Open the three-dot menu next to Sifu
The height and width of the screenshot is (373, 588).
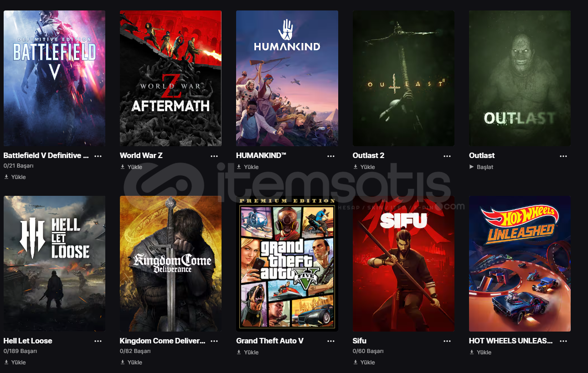pyautogui.click(x=447, y=341)
